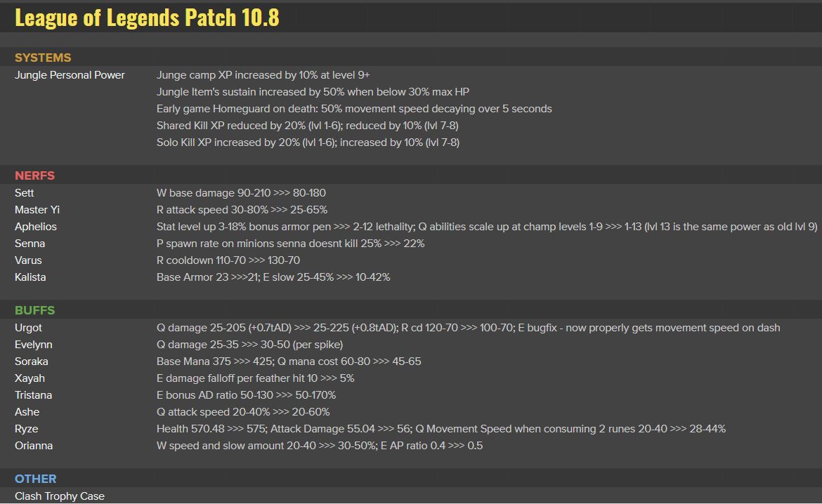Viewport: 822px width, 504px height.
Task: Click the Soraka champion name
Action: pos(32,361)
